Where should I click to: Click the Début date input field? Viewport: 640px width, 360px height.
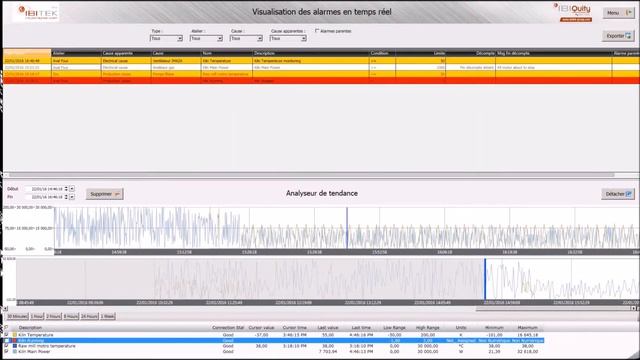click(x=45, y=189)
